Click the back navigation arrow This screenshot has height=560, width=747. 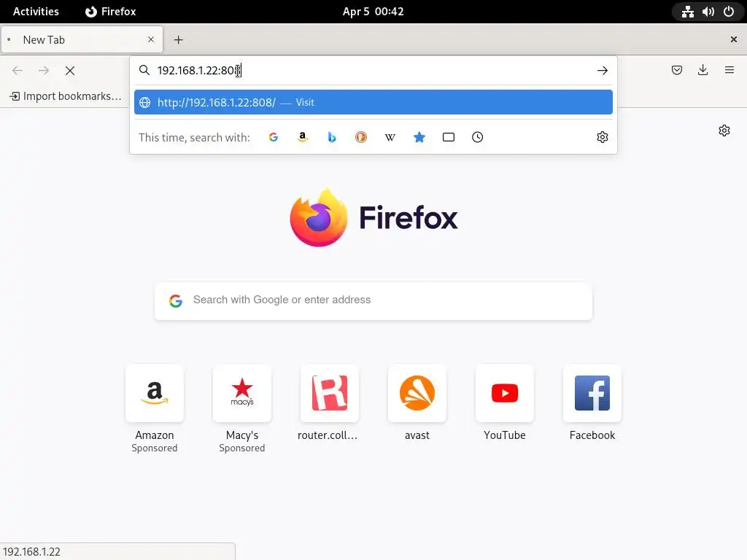pos(18,71)
